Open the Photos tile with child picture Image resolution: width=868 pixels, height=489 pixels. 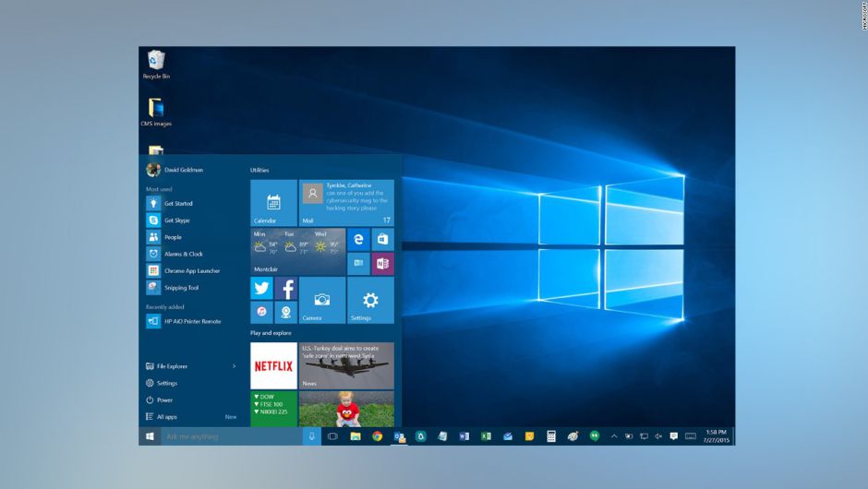(346, 409)
